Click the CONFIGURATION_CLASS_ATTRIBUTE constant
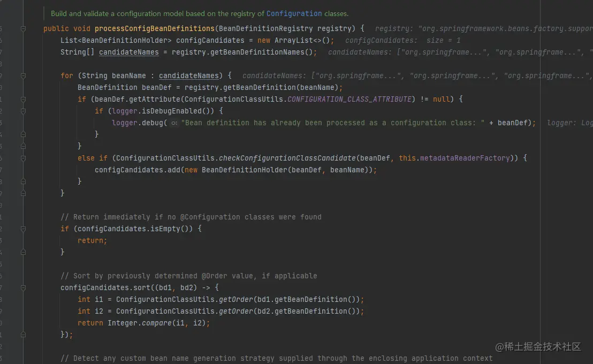This screenshot has width=593, height=364. [349, 99]
